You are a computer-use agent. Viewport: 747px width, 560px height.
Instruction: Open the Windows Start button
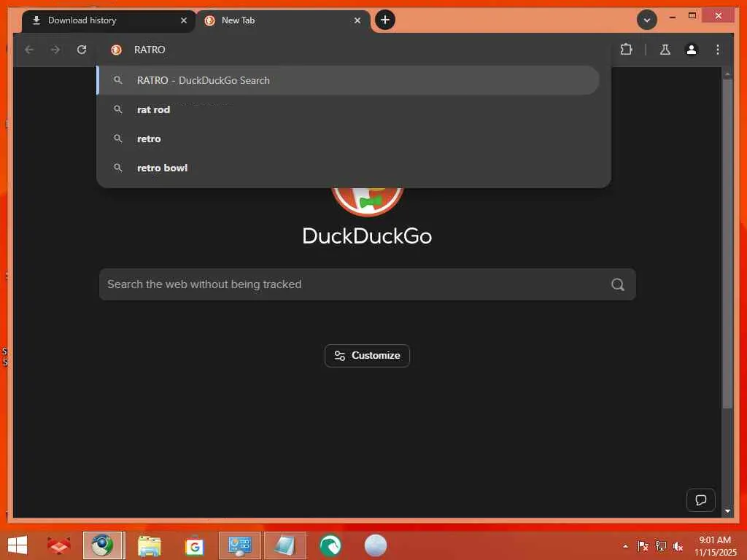(x=18, y=545)
